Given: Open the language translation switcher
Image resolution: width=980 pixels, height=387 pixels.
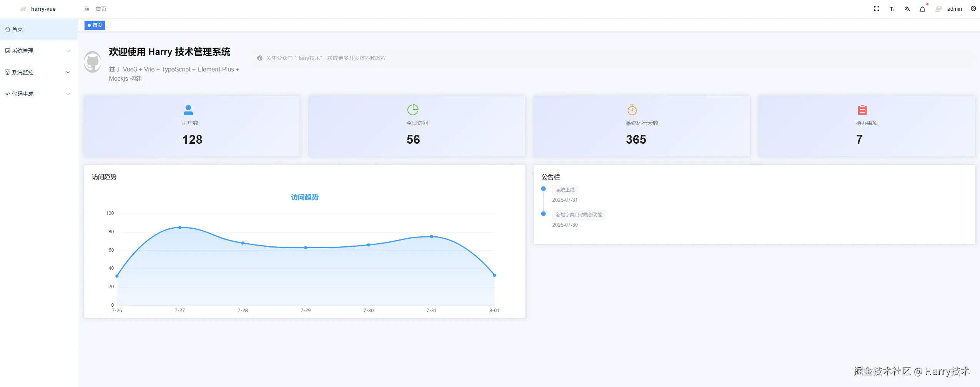Looking at the screenshot, I should (907, 9).
